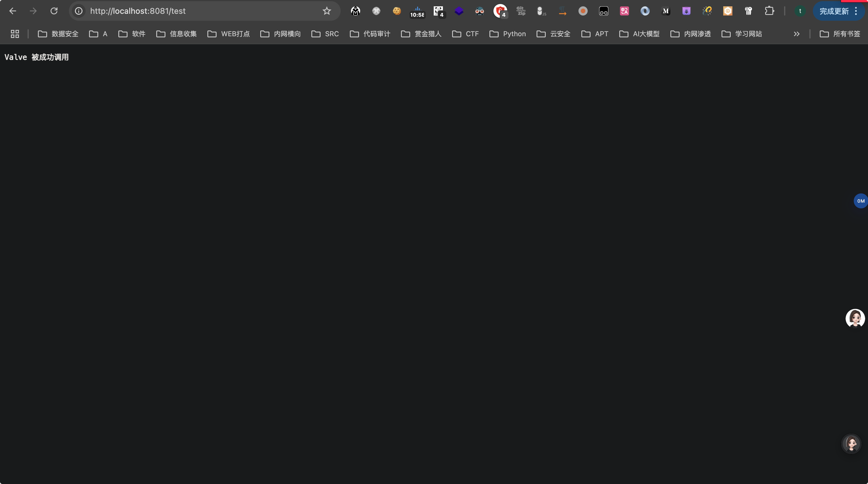
Task: Open the panda extension with badge 4
Action: coord(439,12)
